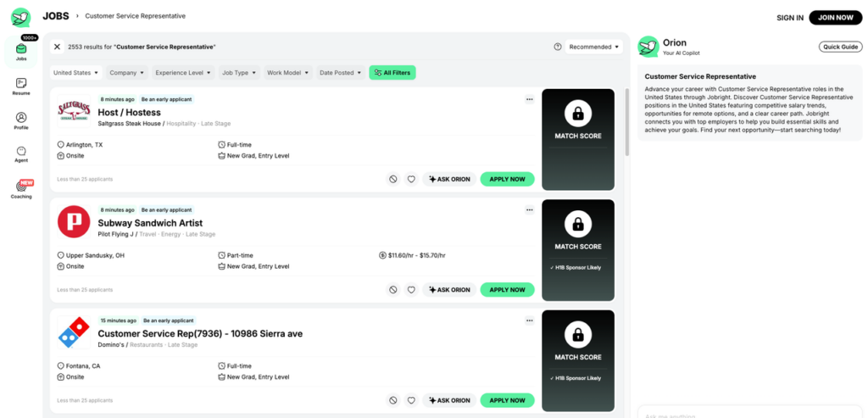Image resolution: width=868 pixels, height=418 pixels.
Task: Apply now to Subway Sandwich Artist
Action: (507, 290)
